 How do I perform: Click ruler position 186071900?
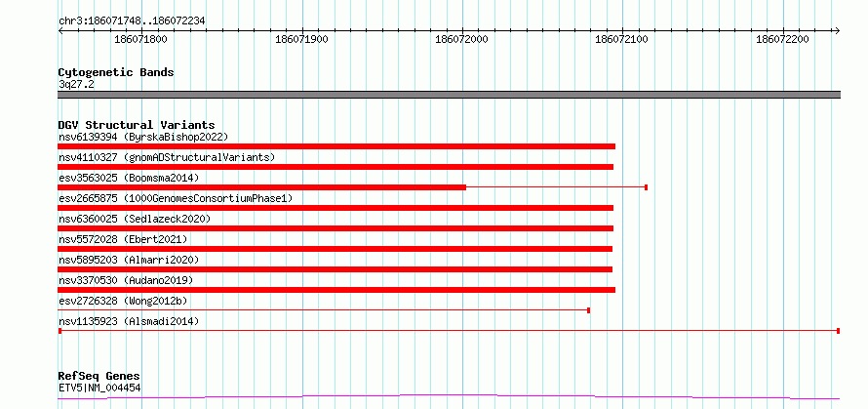coord(301,39)
